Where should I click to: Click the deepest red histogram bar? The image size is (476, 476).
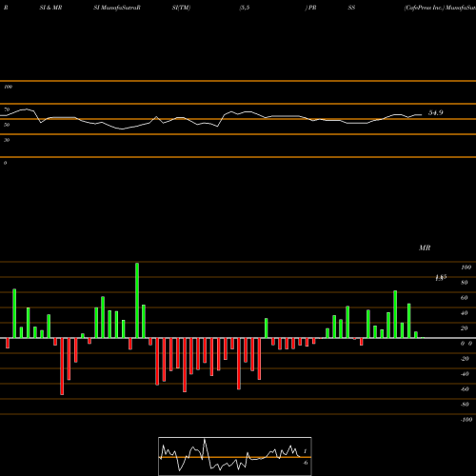click(62, 367)
